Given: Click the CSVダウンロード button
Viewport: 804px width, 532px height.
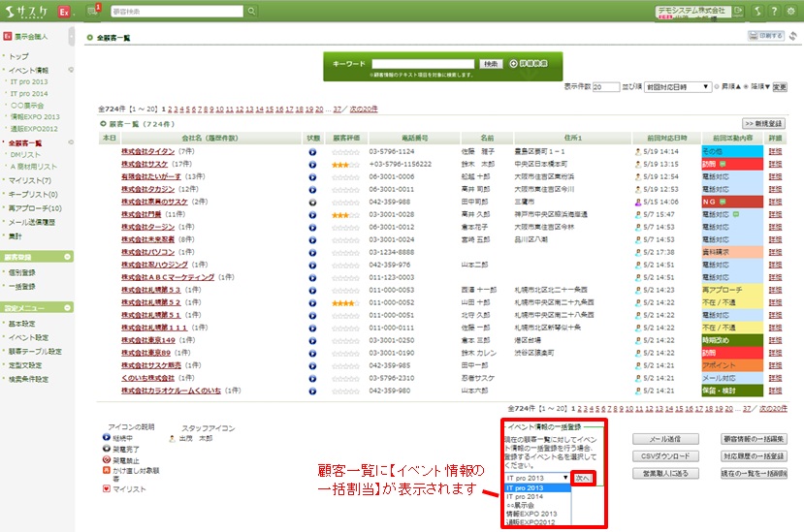Looking at the screenshot, I should tap(665, 456).
